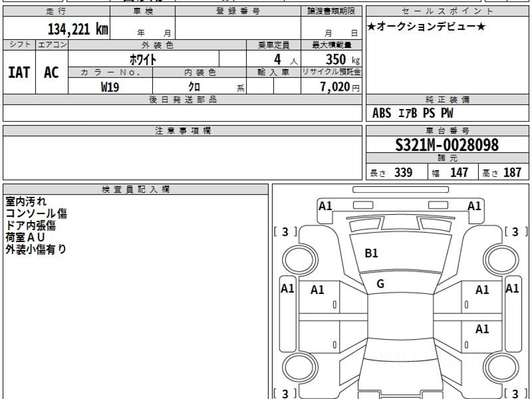Select the width value 幅 147
Image resolution: width=532 pixels, height=399 pixels.
pyautogui.click(x=450, y=172)
